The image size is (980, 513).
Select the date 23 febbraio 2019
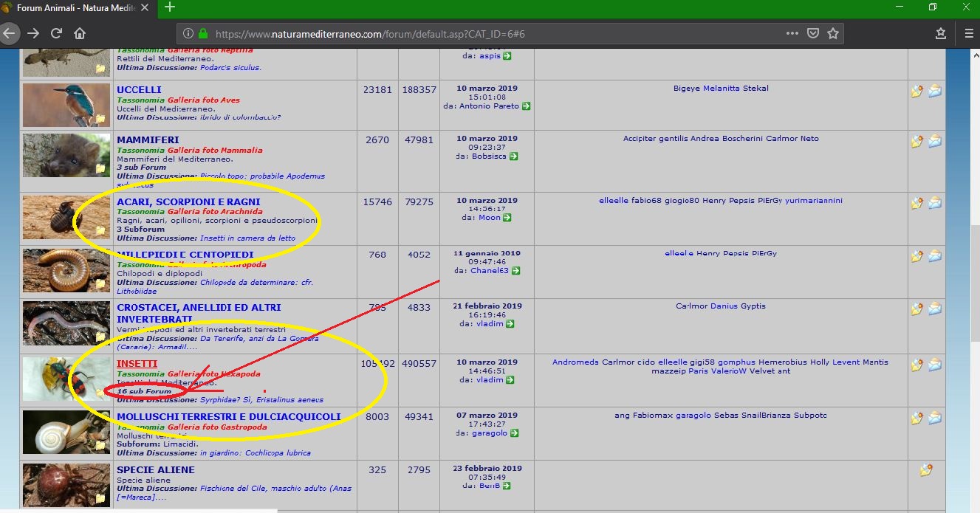(487, 469)
